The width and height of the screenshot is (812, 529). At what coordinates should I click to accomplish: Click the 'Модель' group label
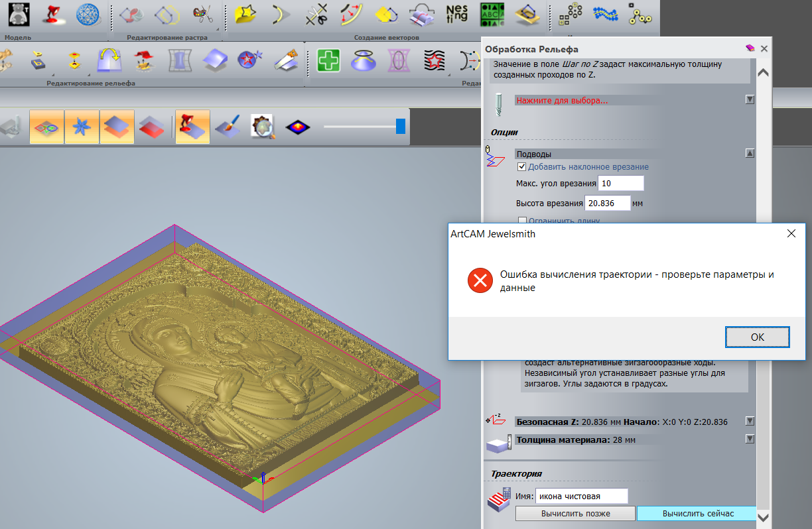pos(18,38)
